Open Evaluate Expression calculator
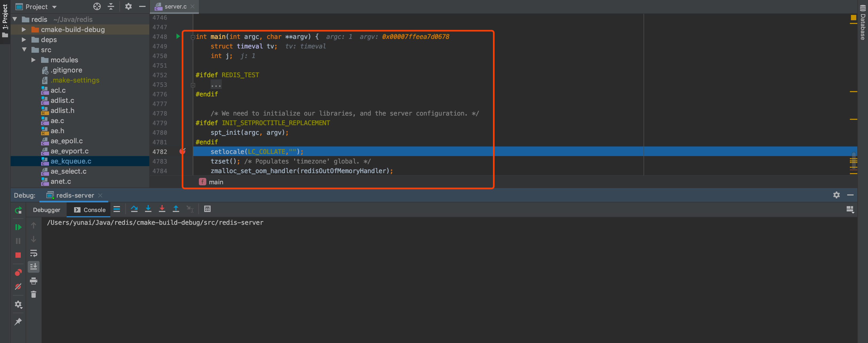This screenshot has height=343, width=868. pos(207,209)
